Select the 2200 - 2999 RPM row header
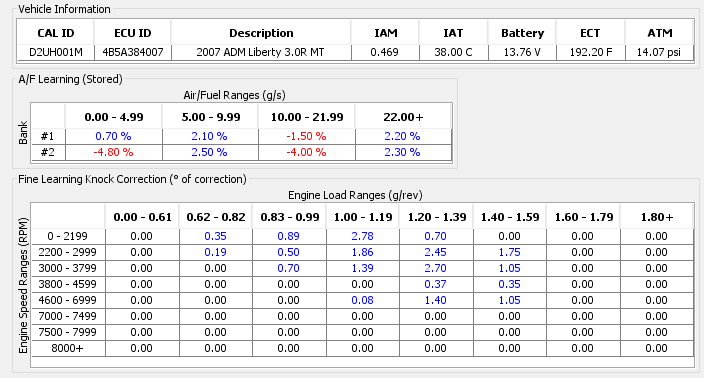 click(68, 252)
